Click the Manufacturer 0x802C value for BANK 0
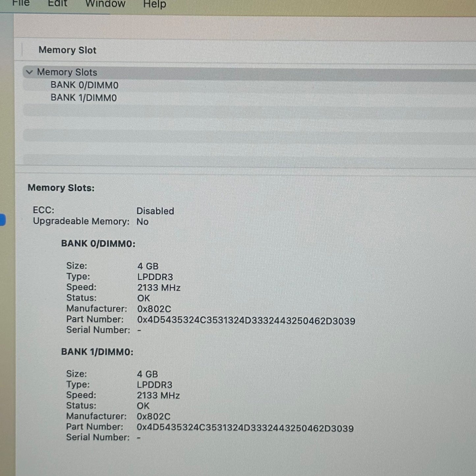Image resolution: width=476 pixels, height=476 pixels. pyautogui.click(x=154, y=309)
